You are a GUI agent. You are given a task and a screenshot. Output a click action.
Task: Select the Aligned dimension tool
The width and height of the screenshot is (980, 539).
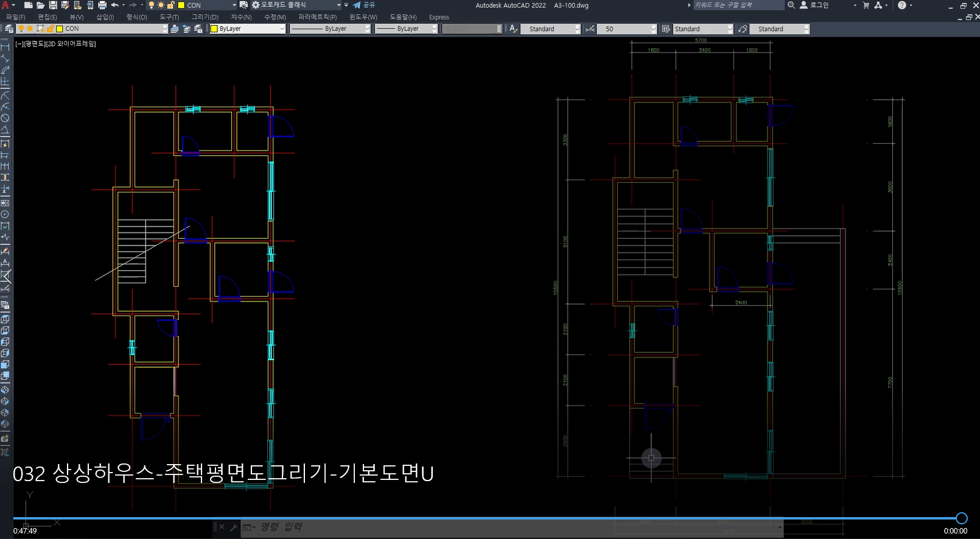pyautogui.click(x=5, y=59)
